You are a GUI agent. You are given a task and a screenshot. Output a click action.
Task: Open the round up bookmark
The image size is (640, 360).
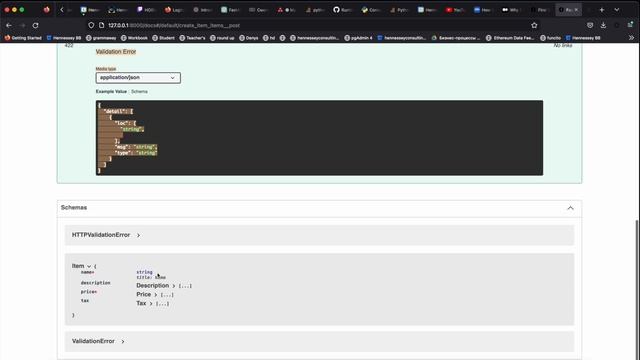(x=222, y=38)
